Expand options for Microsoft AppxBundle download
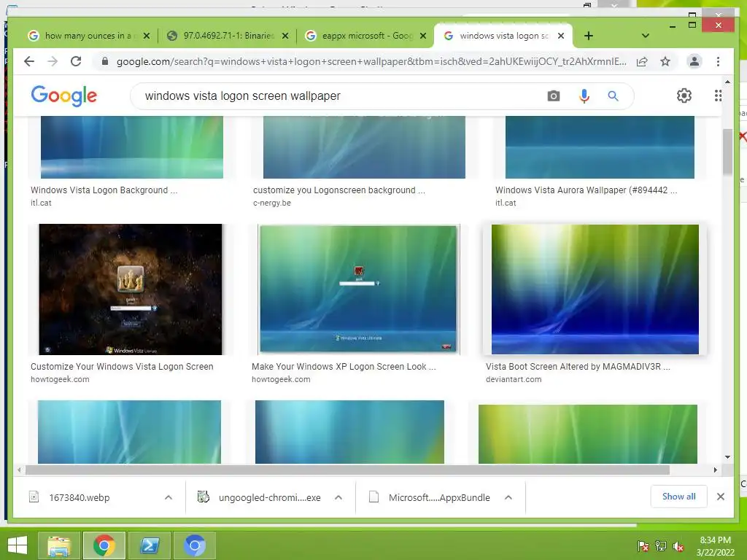The height and width of the screenshot is (560, 747). click(x=508, y=497)
